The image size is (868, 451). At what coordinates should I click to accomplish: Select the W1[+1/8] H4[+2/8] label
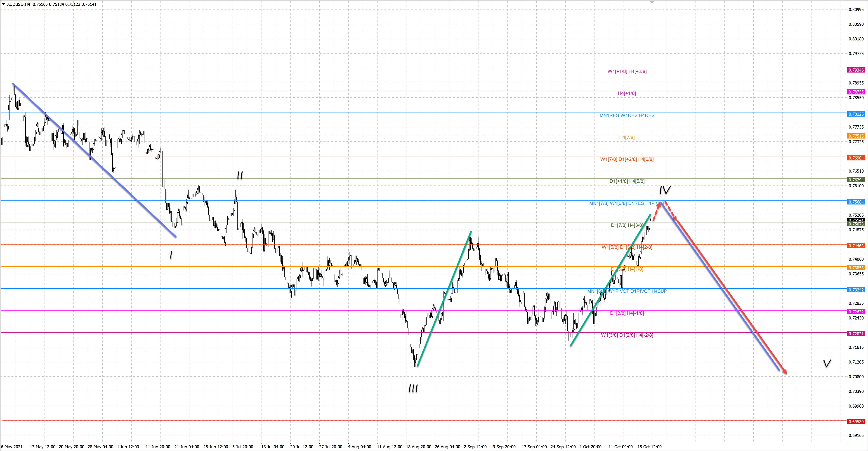[x=627, y=71]
